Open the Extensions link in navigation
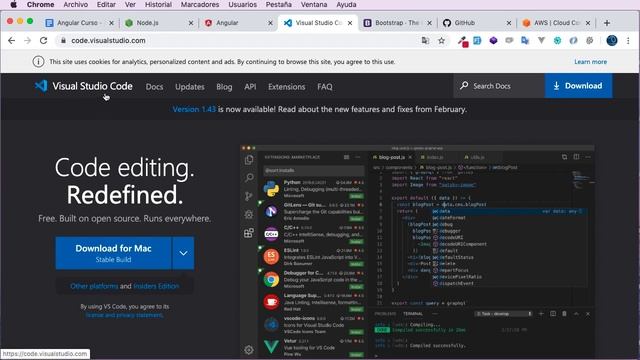This screenshot has height=360, width=640. point(287,87)
